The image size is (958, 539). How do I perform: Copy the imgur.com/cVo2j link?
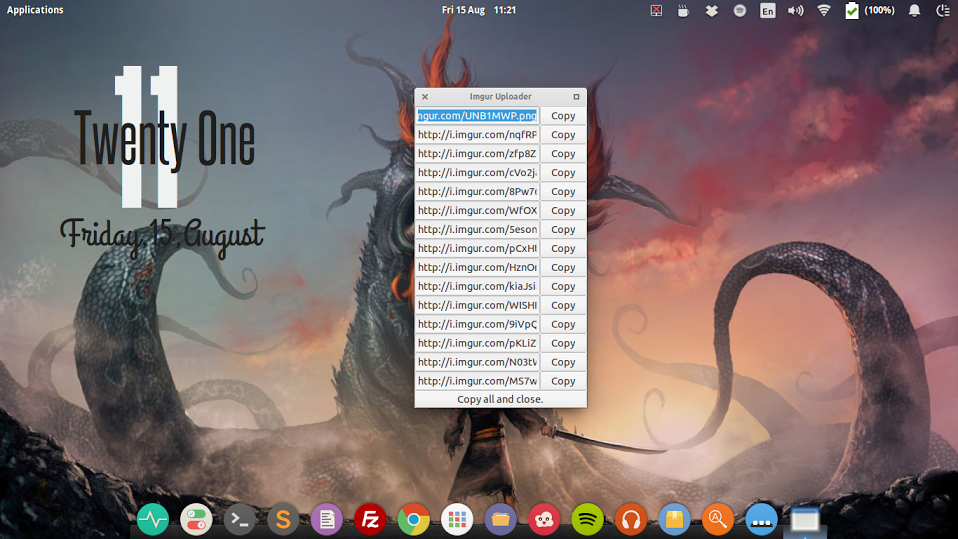(x=563, y=172)
